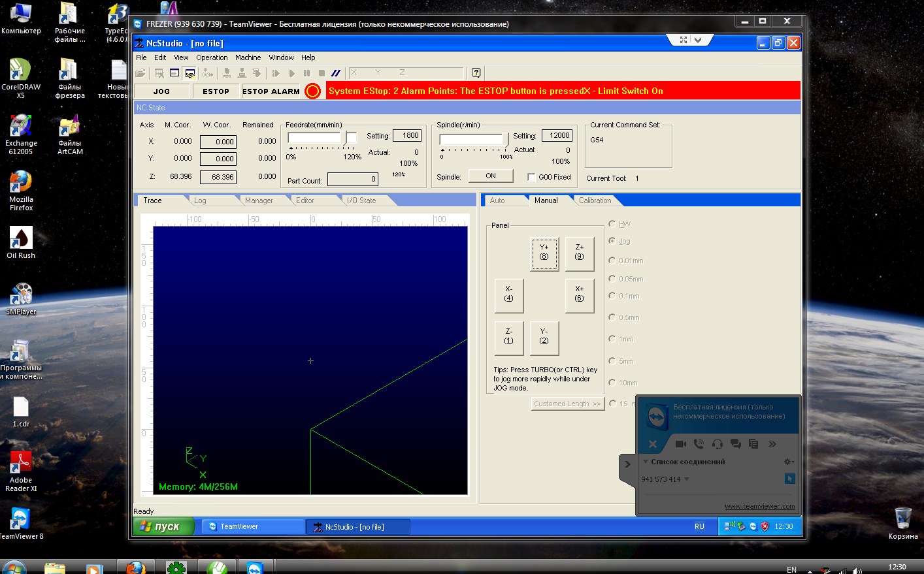
Task: Click the red ESTOP alarm indicator
Action: [x=313, y=91]
